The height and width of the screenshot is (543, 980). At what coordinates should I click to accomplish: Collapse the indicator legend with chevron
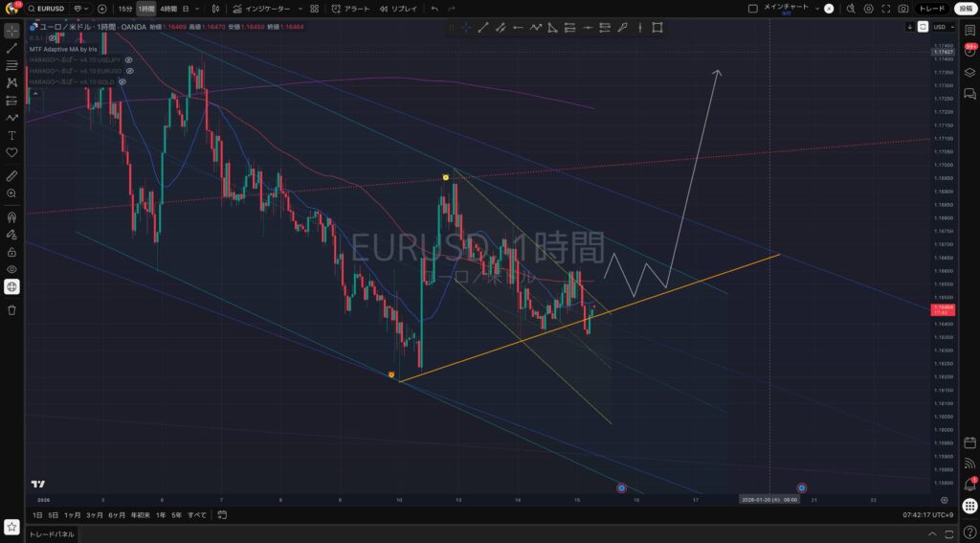point(34,94)
